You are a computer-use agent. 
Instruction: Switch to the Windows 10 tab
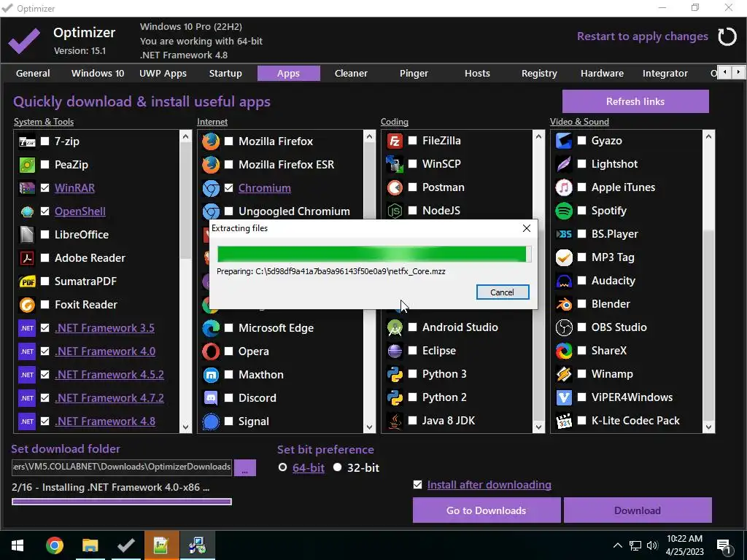click(98, 74)
